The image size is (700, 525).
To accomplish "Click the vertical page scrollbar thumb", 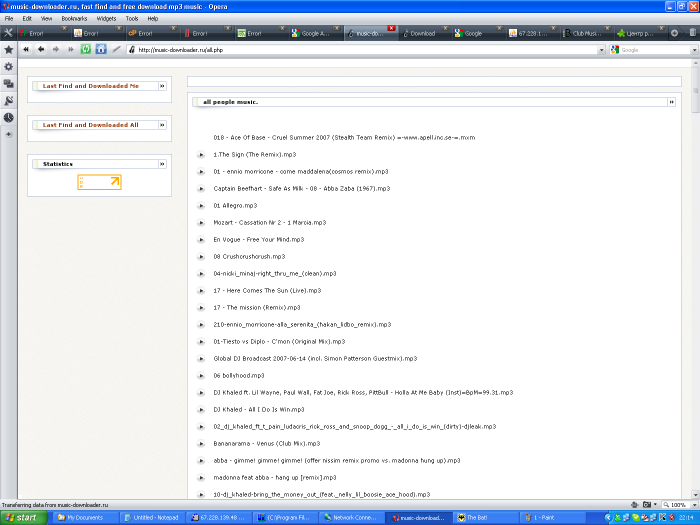I will point(695,92).
